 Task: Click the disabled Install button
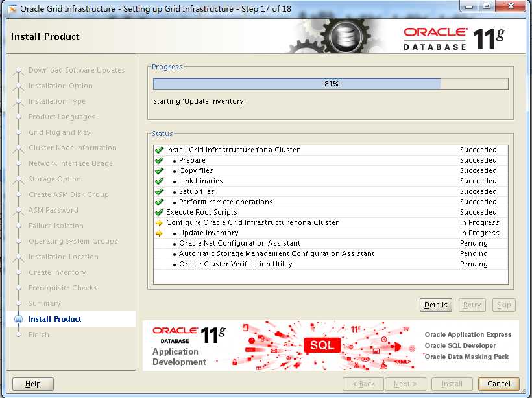pos(452,384)
